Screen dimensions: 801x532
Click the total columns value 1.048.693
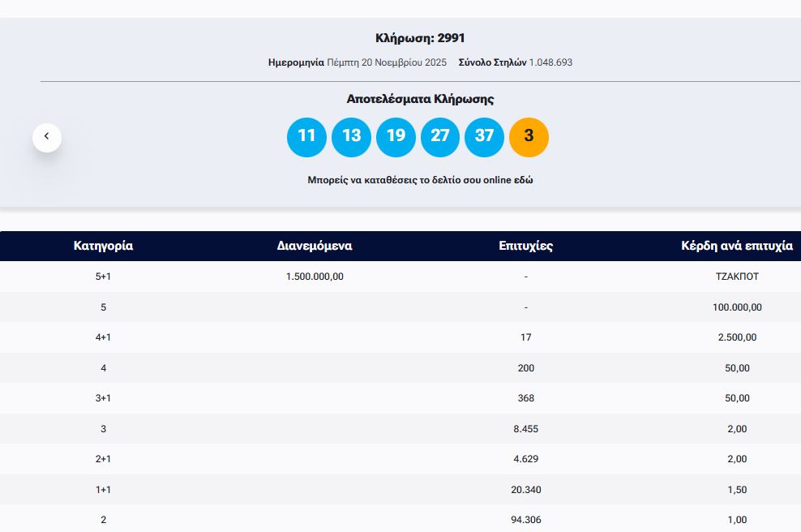pyautogui.click(x=550, y=62)
